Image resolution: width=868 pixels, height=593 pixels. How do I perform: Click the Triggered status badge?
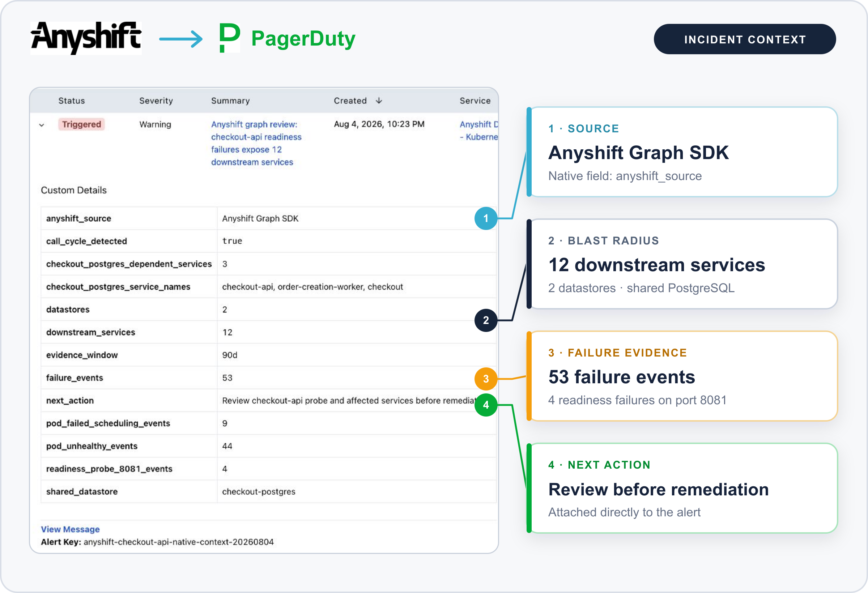pos(81,124)
